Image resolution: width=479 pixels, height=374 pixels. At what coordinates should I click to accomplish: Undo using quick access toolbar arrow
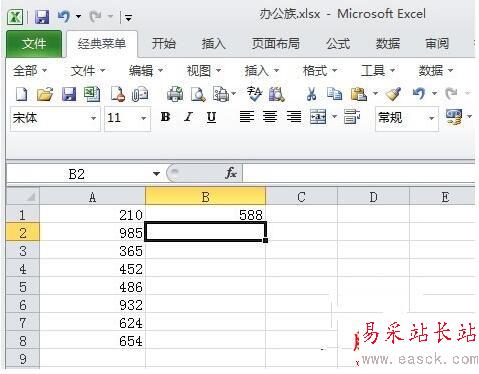[64, 16]
